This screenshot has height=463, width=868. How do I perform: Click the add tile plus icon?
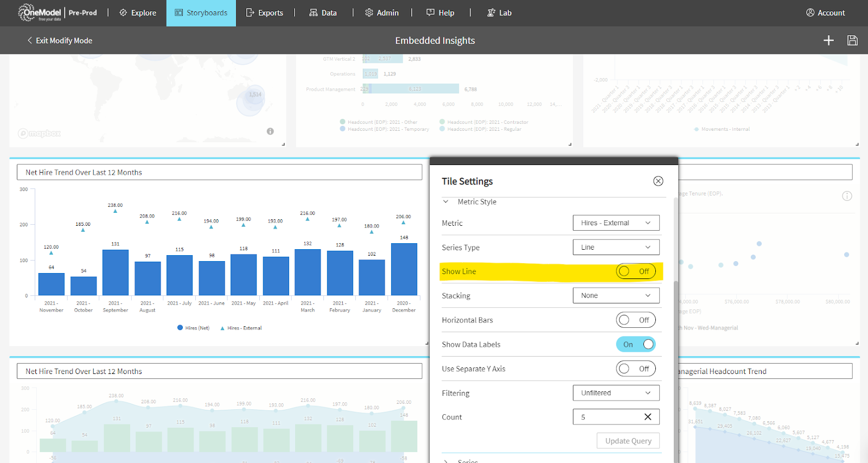828,40
